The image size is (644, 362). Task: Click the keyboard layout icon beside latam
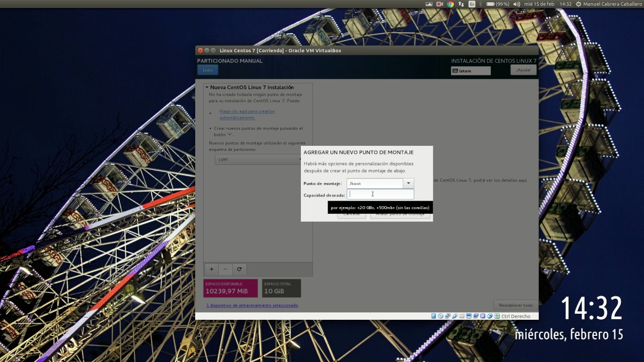(455, 71)
